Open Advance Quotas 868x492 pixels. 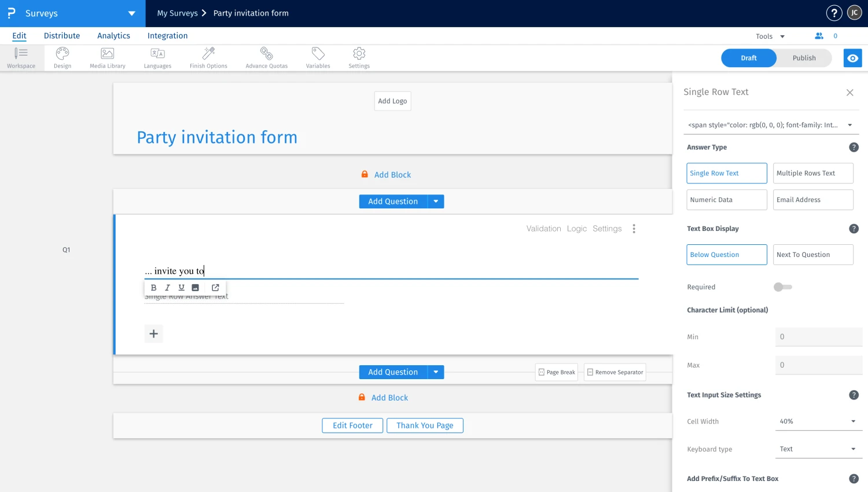pyautogui.click(x=266, y=57)
